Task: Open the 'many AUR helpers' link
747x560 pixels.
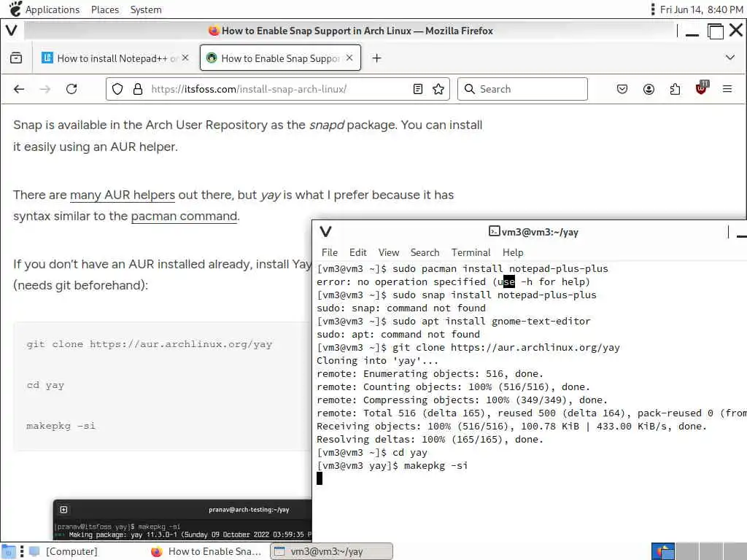Action: 123,195
